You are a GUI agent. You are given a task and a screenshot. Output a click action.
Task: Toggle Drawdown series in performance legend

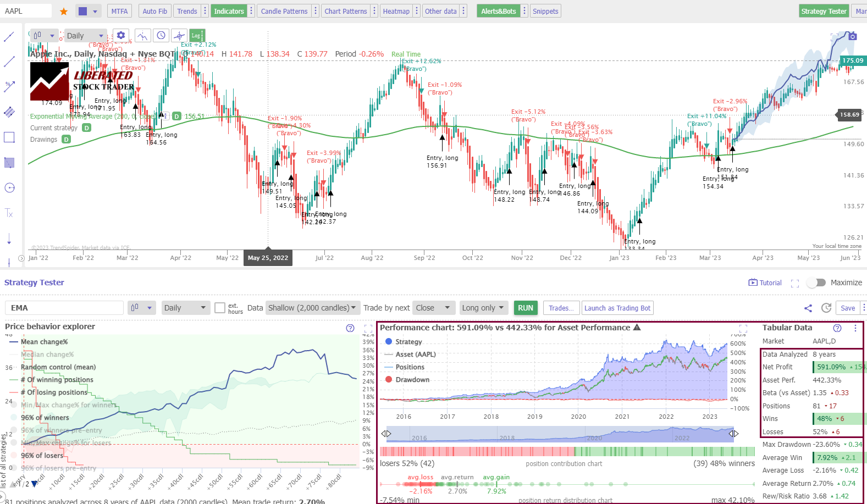click(x=407, y=379)
